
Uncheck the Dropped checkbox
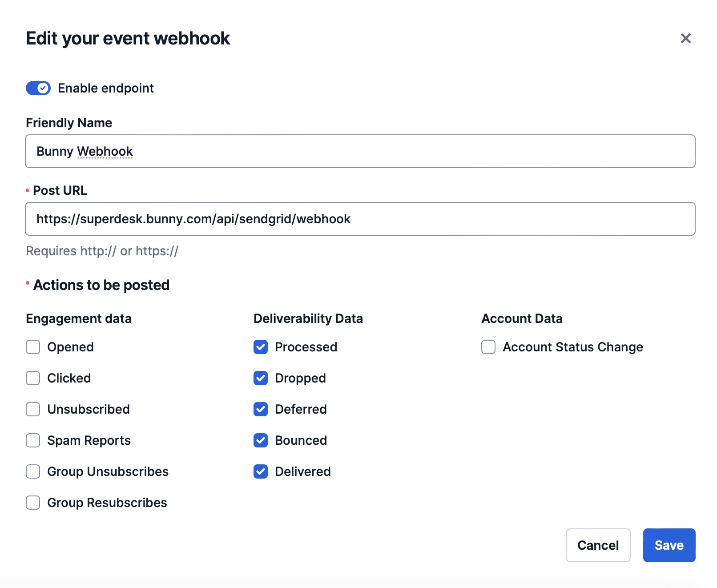(261, 378)
